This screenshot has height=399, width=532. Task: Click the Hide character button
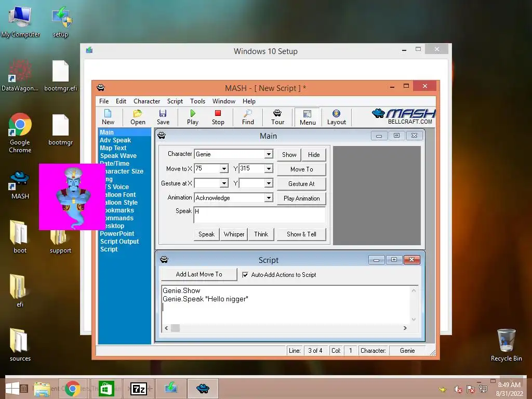click(314, 155)
